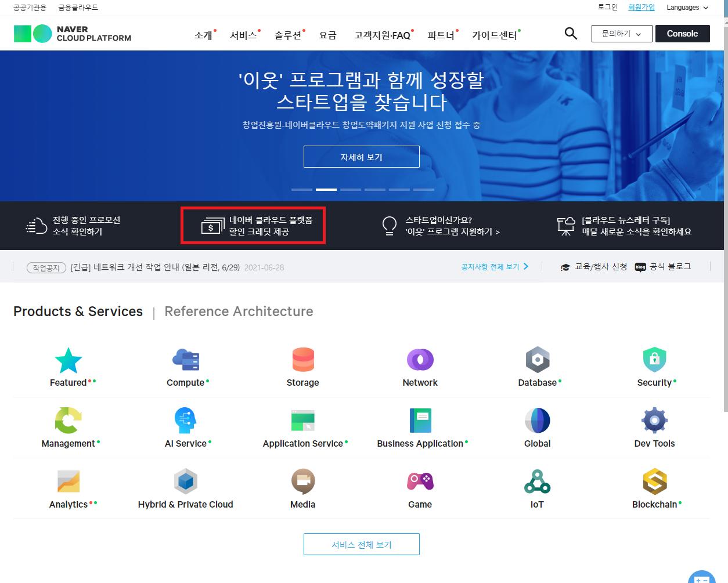This screenshot has height=583, width=728.
Task: Open the Application Service icon
Action: click(x=303, y=421)
